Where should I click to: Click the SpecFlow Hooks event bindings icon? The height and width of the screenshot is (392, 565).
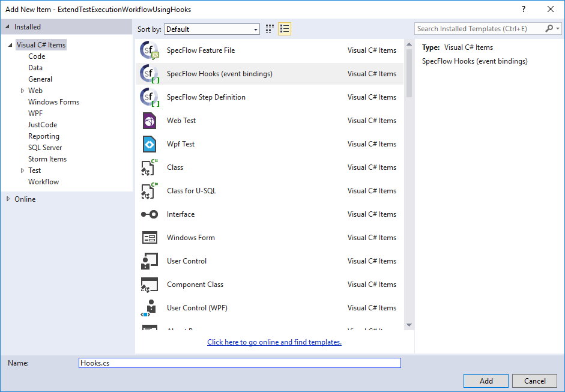[150, 73]
